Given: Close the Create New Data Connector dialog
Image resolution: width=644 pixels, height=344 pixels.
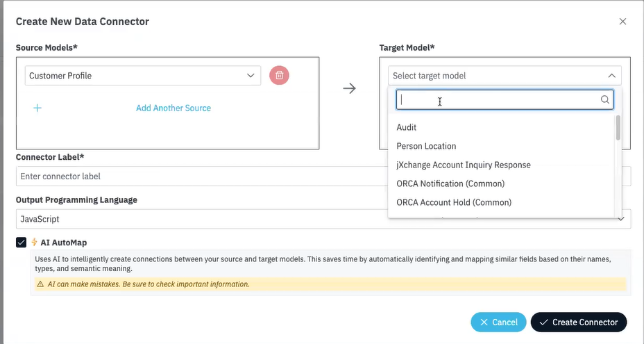Looking at the screenshot, I should coord(622,22).
